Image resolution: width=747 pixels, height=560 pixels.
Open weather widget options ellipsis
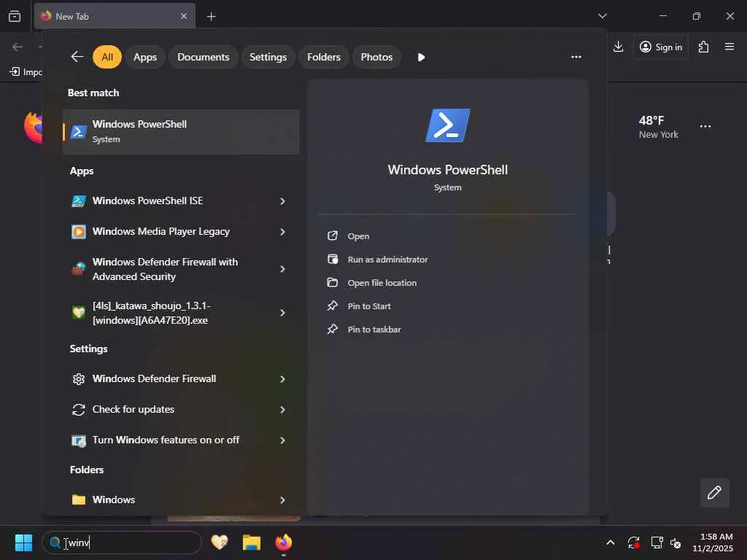coord(705,126)
